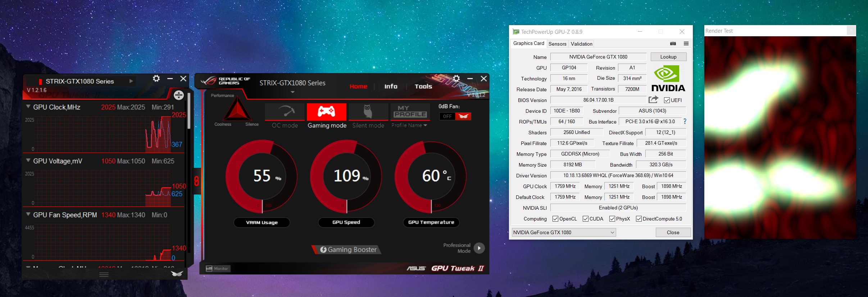This screenshot has height=297, width=868.
Task: Click the owl icon at monitor window bottom
Action: pos(177,274)
